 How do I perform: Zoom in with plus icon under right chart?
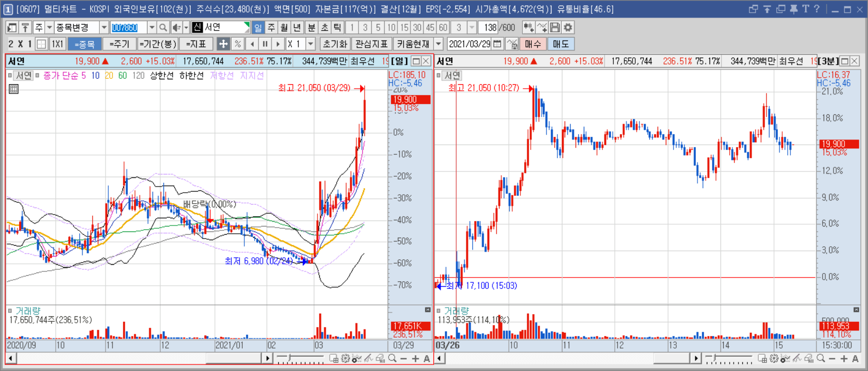click(x=844, y=358)
